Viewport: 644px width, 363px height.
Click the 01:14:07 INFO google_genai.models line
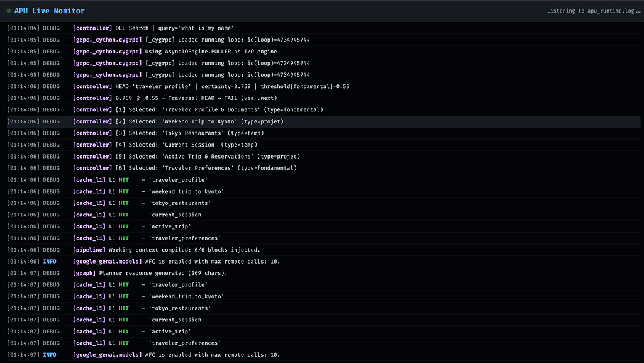coord(324,355)
